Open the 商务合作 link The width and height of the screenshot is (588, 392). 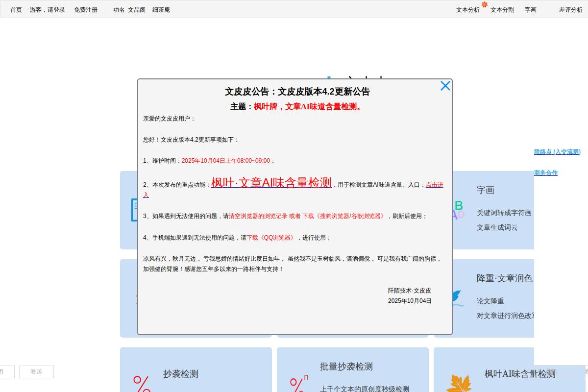point(546,173)
